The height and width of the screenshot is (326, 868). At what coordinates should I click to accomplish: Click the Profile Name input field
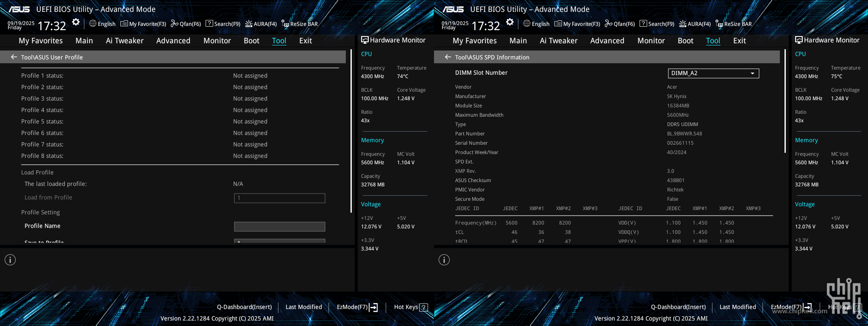(280, 227)
